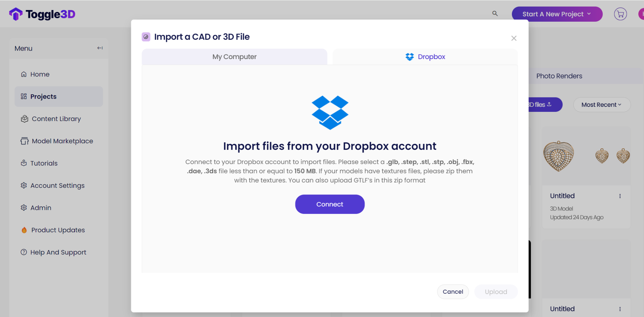Click the import dialog title icon
The height and width of the screenshot is (317, 644).
(x=146, y=37)
